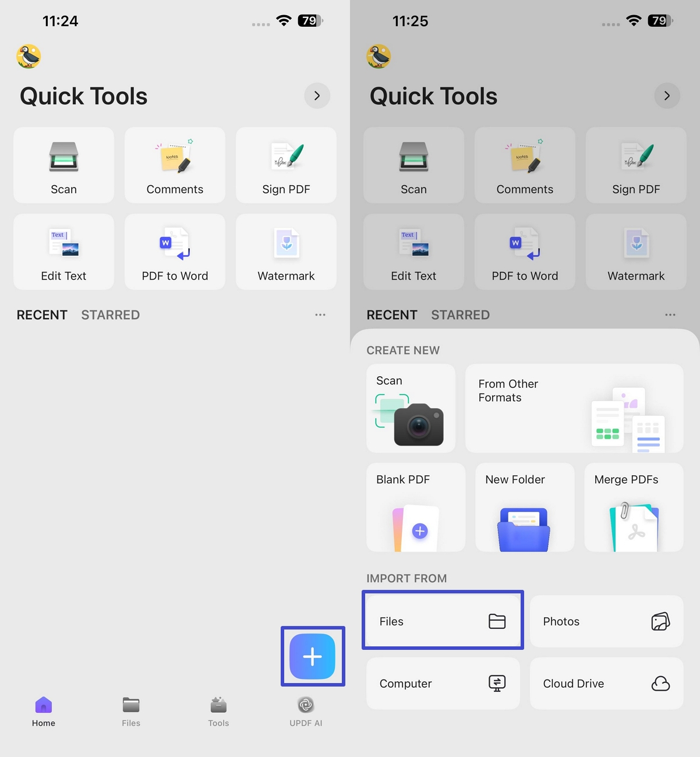
Task: Open the UPDF AI tab
Action: click(306, 712)
